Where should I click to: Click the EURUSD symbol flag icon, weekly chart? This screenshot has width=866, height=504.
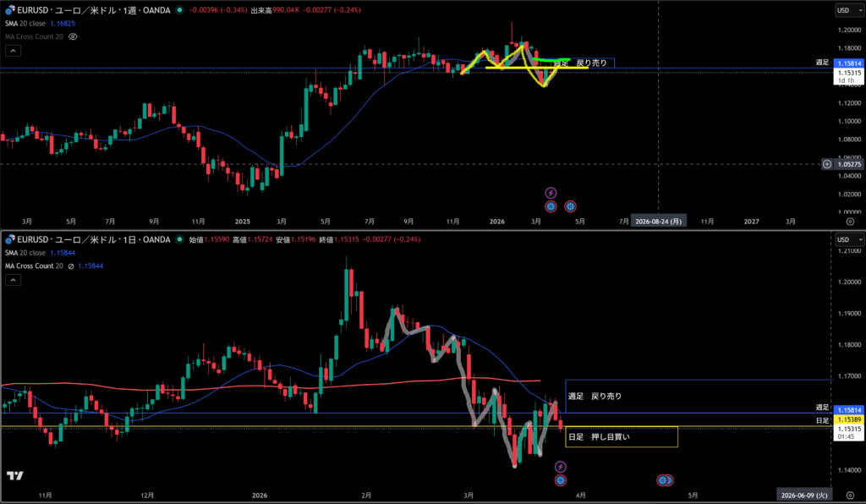(x=8, y=10)
